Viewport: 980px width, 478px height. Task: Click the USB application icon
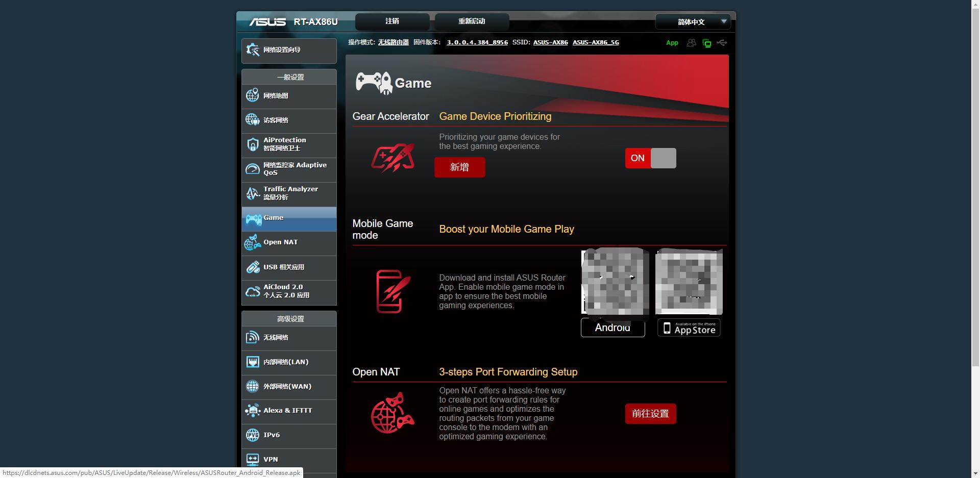pos(253,267)
